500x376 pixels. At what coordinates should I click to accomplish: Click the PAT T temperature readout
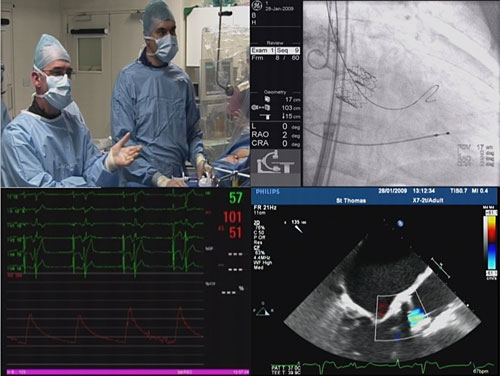(x=286, y=367)
